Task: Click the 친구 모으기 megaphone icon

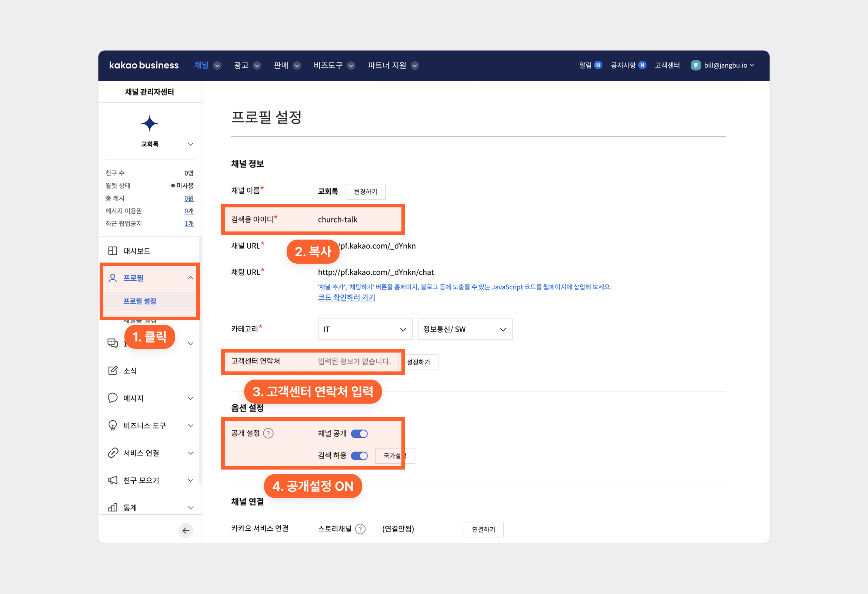Action: pyautogui.click(x=113, y=480)
